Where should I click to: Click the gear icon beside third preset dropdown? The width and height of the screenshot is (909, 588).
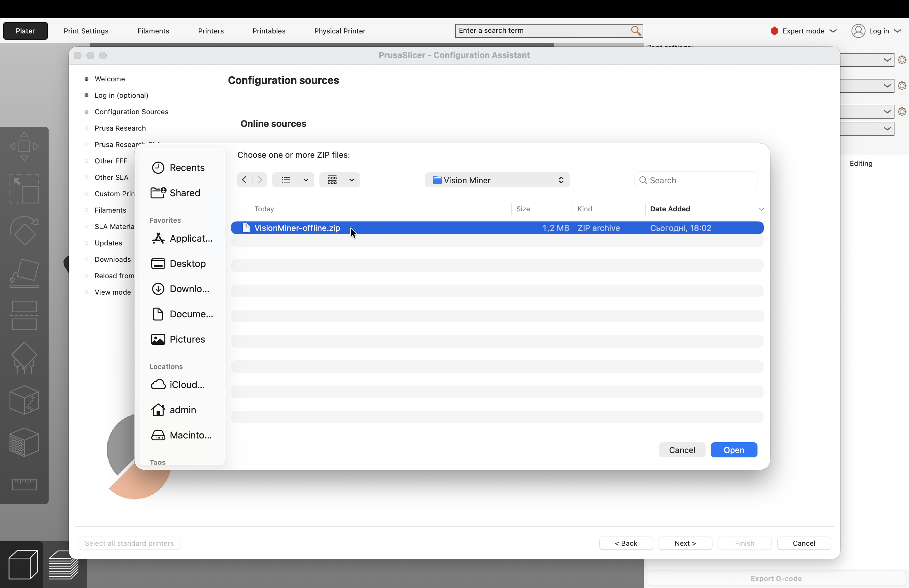pyautogui.click(x=902, y=111)
